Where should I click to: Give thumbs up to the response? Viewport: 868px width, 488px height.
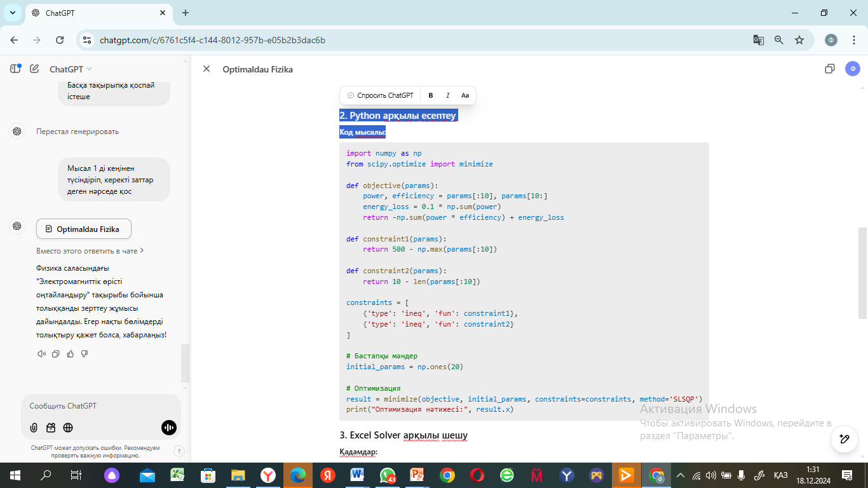70,353
